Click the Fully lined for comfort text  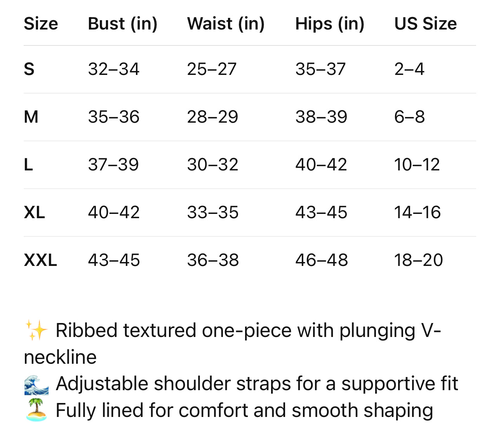click(x=244, y=410)
